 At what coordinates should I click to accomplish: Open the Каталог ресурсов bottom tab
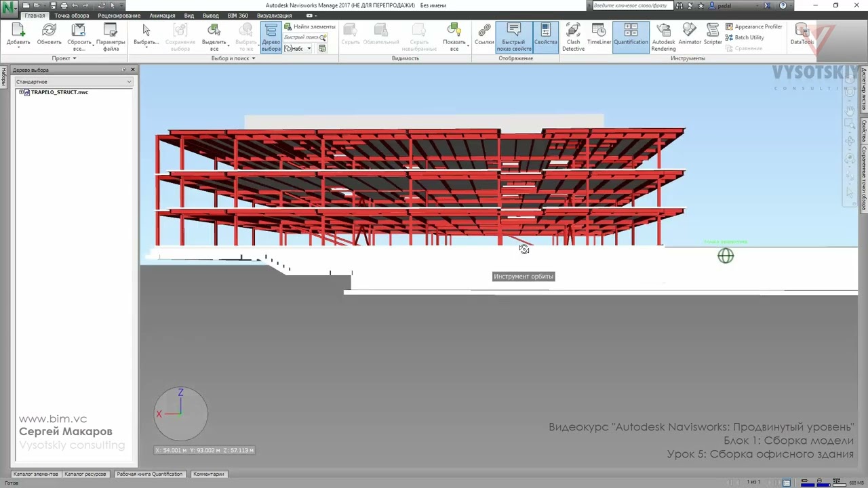pos(85,474)
